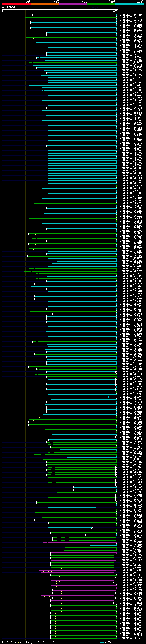Open hit UniRef100_P36612
This screenshot has width=146, height=644.
(x=131, y=603)
